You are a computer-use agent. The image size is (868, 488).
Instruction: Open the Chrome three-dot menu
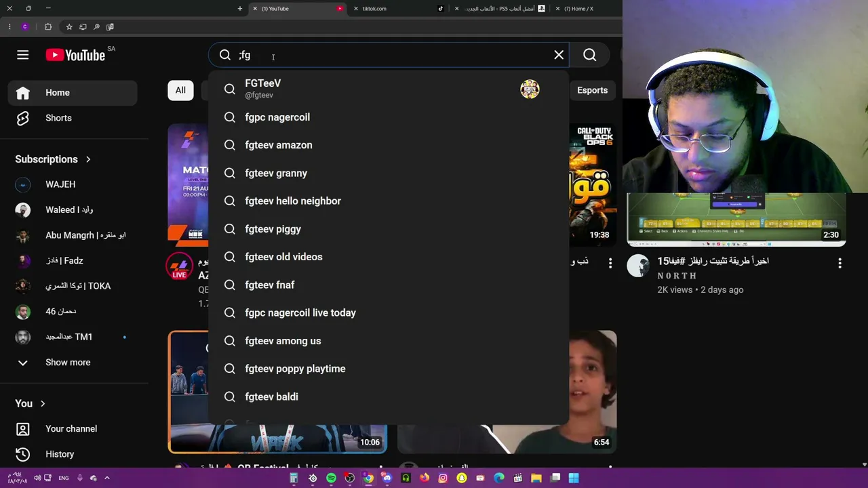[9, 27]
